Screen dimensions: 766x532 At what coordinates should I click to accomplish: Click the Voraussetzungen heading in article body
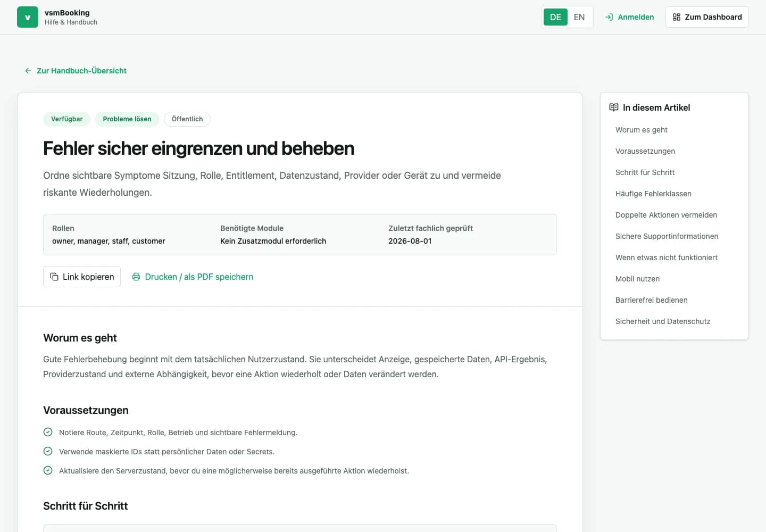click(x=86, y=410)
